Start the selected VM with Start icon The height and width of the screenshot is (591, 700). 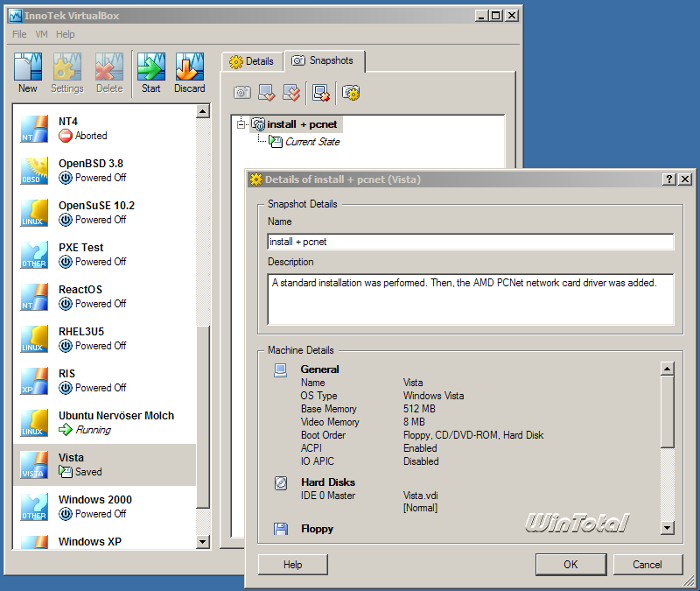[x=150, y=73]
